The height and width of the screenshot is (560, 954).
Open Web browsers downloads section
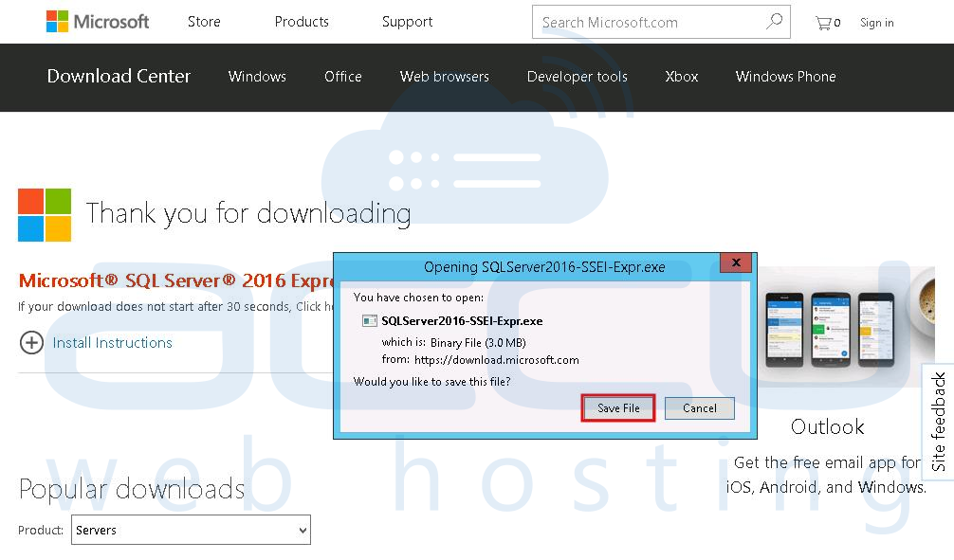pyautogui.click(x=445, y=77)
